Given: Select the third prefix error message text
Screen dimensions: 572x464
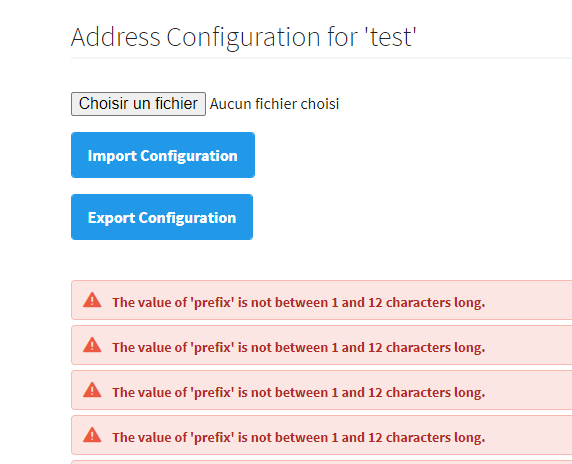Looking at the screenshot, I should coord(299,392).
